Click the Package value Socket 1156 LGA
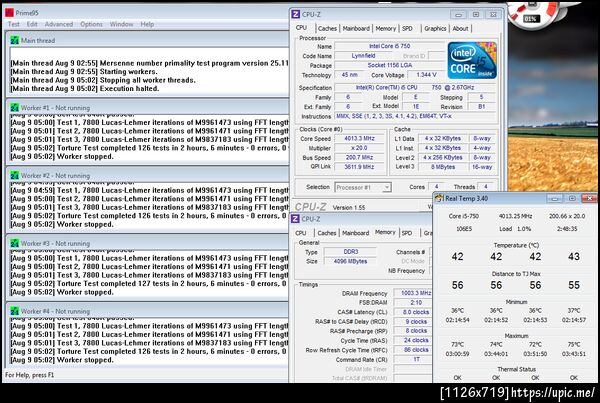600x403 pixels. (x=390, y=65)
